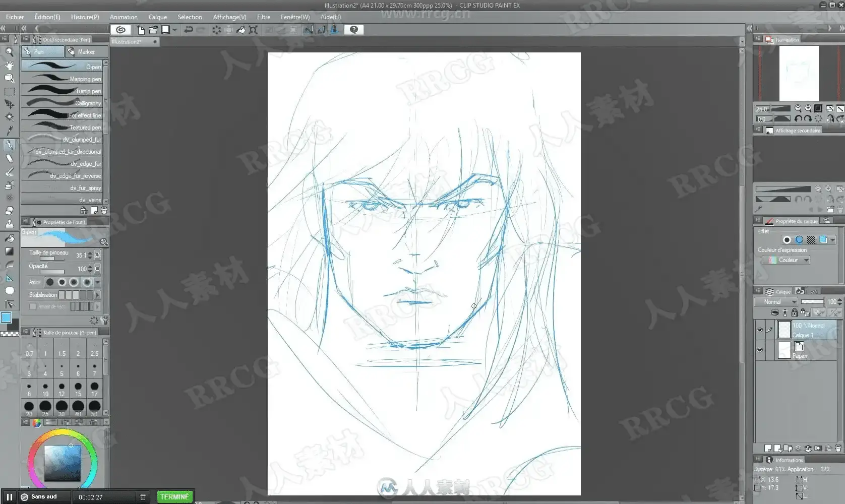Select the Fill bucket tool
This screenshot has height=504, width=845.
click(9, 238)
